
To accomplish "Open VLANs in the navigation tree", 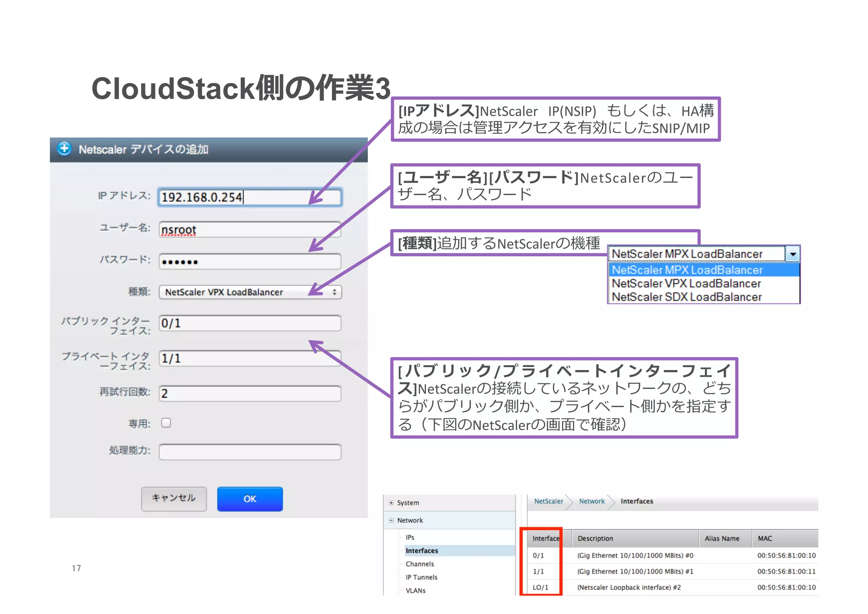I will point(415,590).
